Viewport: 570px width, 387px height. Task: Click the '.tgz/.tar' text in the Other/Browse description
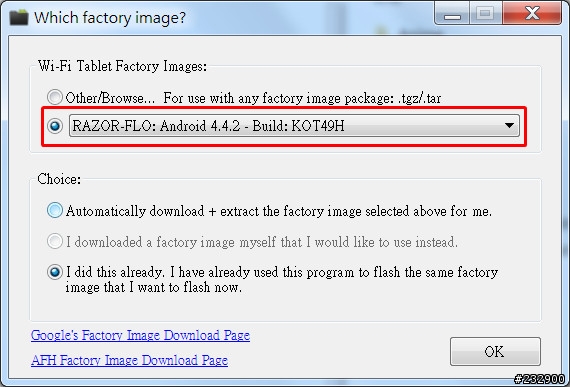419,98
